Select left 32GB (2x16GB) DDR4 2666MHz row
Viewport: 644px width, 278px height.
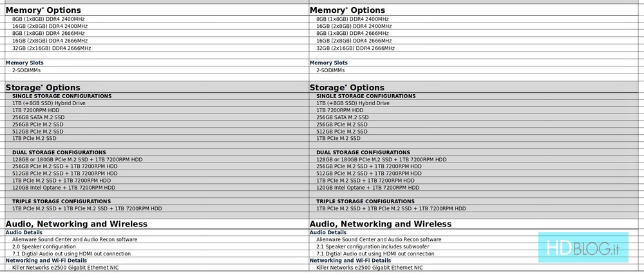tap(52, 48)
